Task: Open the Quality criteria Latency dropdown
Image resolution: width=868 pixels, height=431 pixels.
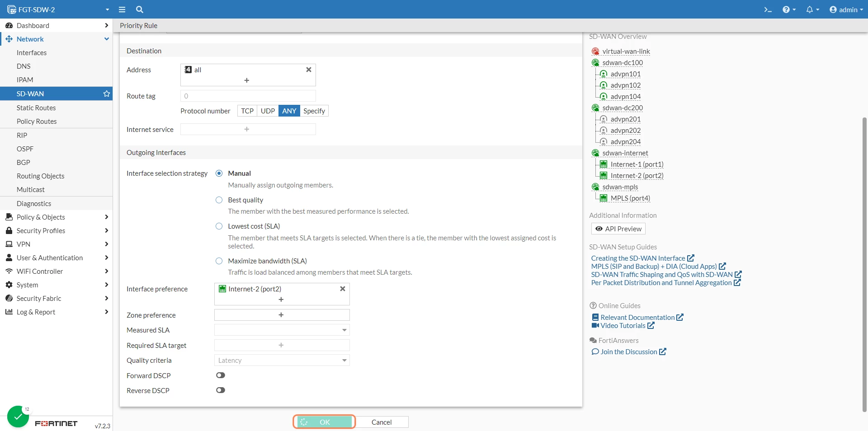Action: coord(282,361)
